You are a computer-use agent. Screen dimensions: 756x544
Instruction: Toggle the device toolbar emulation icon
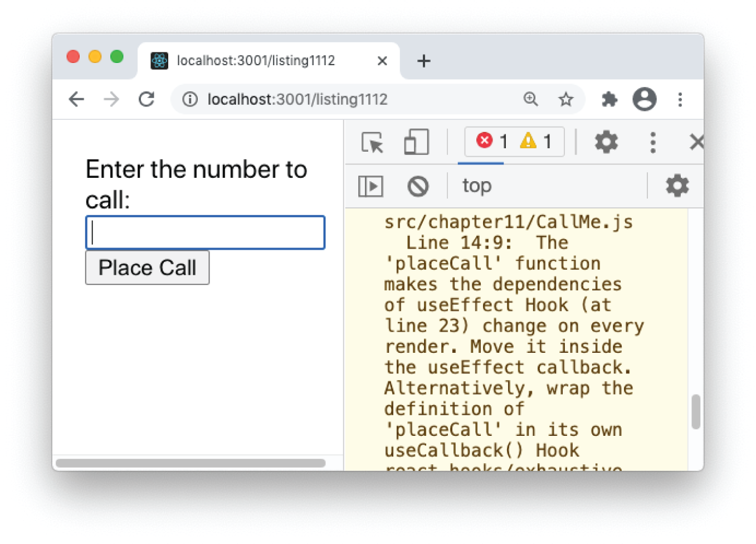click(x=417, y=142)
